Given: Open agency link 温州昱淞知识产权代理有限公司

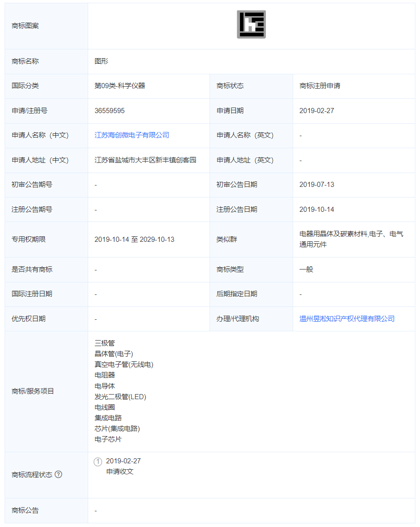Looking at the screenshot, I should coord(347,319).
